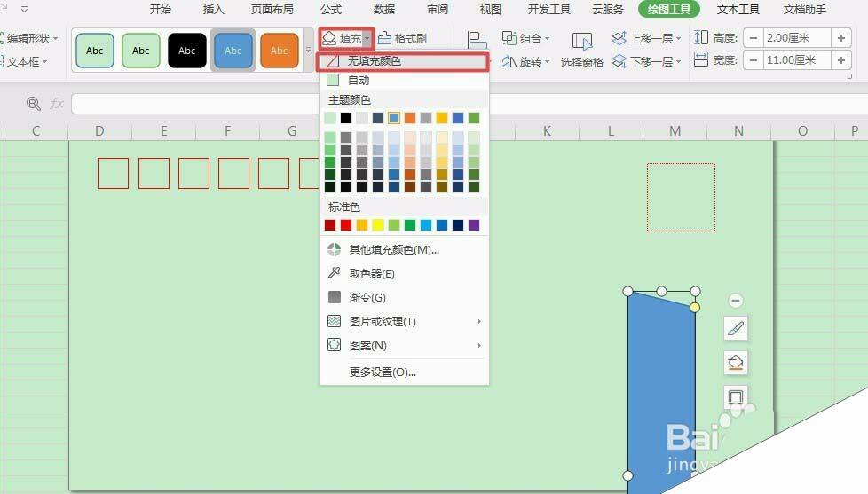Expand 图案(N) pattern submenu
The image size is (868, 494).
[x=402, y=345]
